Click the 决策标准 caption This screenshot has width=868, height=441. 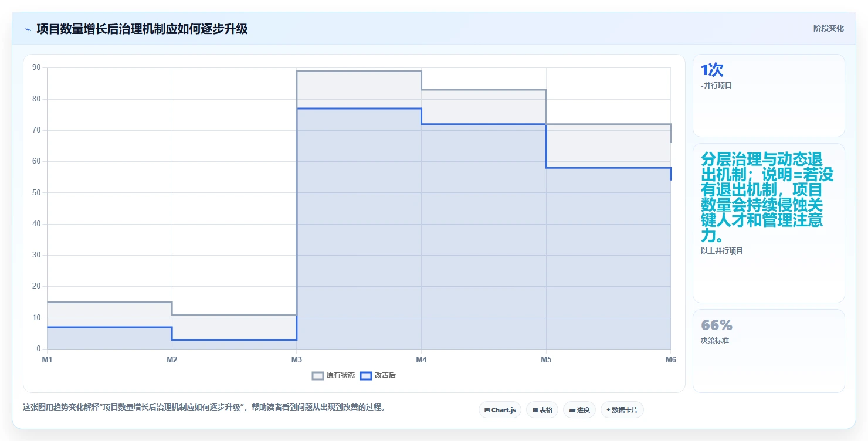click(x=715, y=341)
